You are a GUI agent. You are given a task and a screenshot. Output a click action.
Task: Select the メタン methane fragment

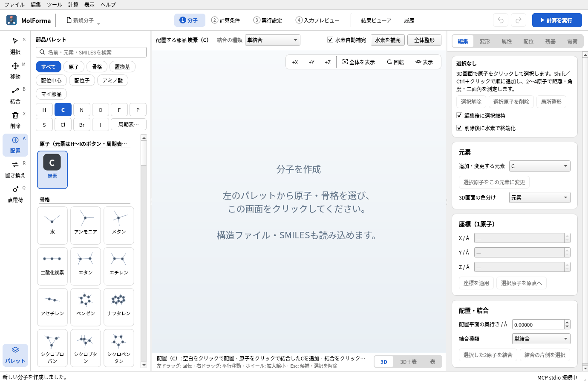(x=119, y=225)
